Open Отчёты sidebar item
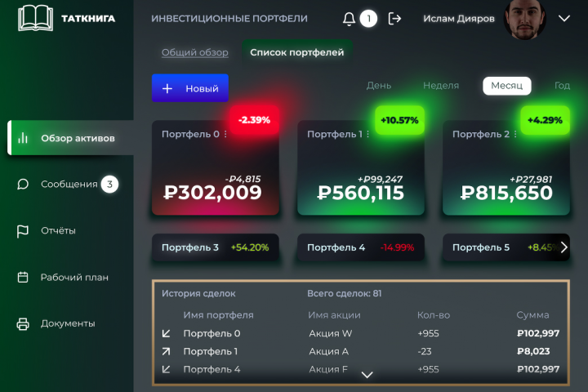Image resolution: width=588 pixels, height=392 pixels. tap(58, 230)
